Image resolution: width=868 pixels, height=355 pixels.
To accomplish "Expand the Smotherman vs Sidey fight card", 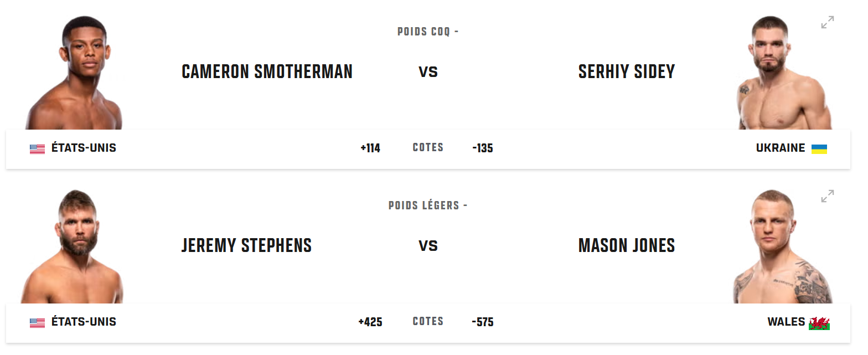I will coord(827,23).
